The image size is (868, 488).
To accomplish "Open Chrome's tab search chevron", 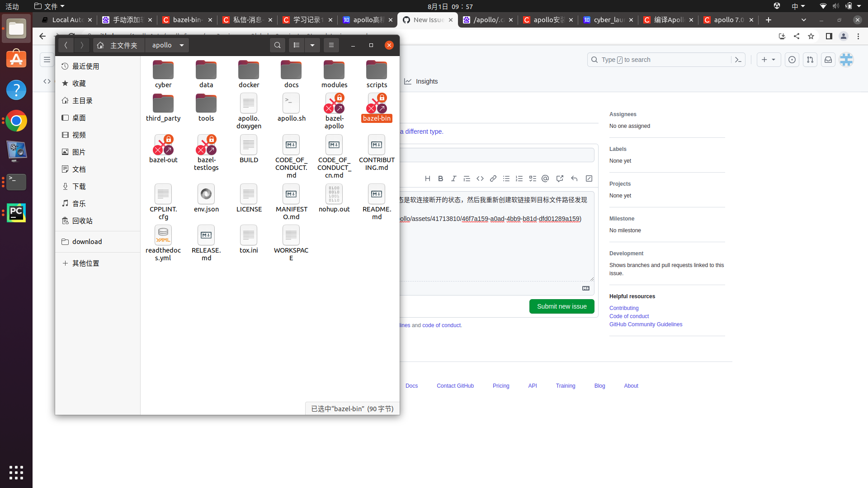I will point(804,20).
